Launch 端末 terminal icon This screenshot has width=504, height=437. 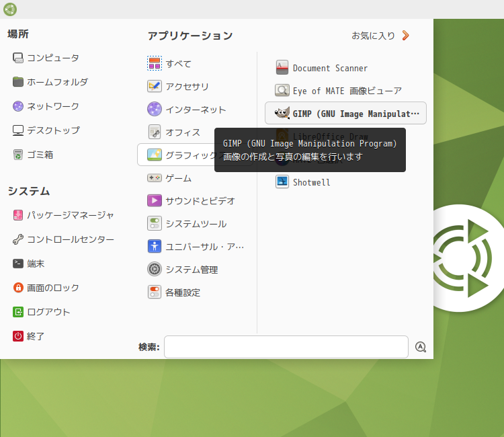18,264
